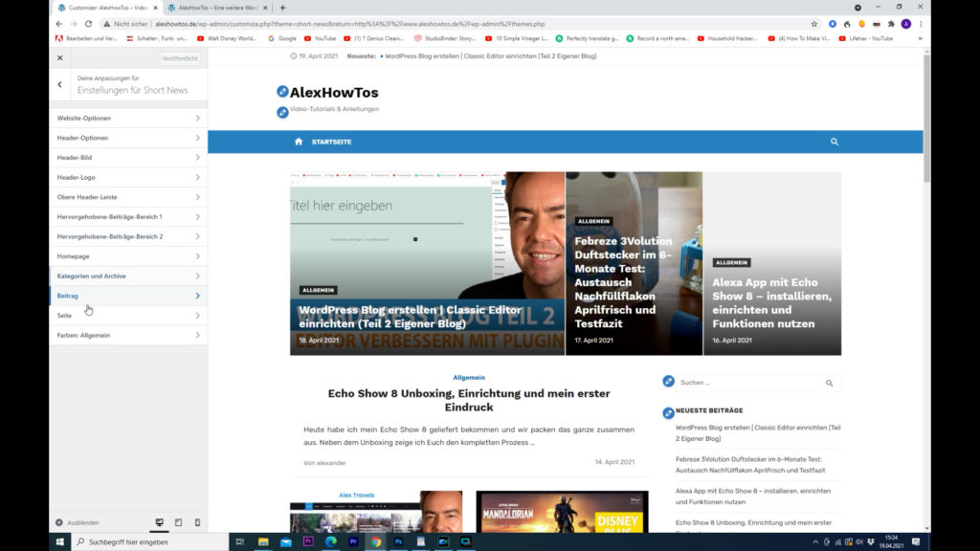Open the Seite settings section

point(129,316)
